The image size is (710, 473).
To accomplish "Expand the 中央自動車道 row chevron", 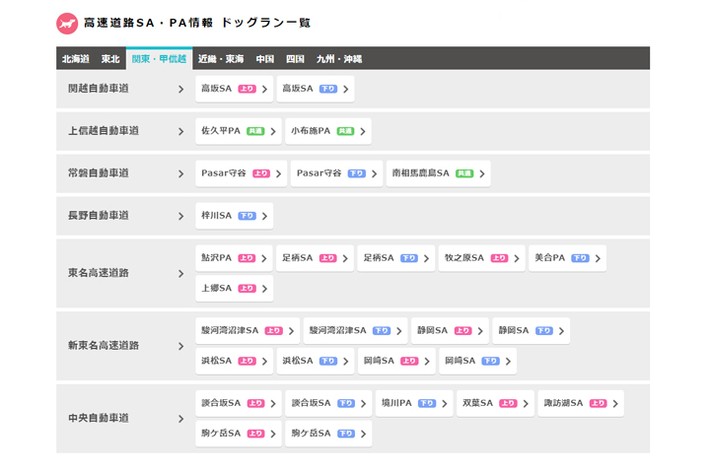I will pos(181,418).
